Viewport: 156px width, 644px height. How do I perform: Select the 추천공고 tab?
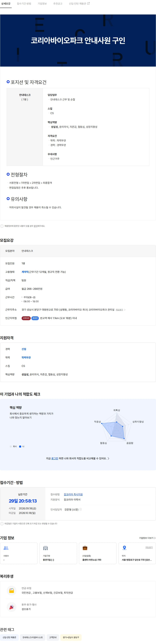tap(58, 4)
